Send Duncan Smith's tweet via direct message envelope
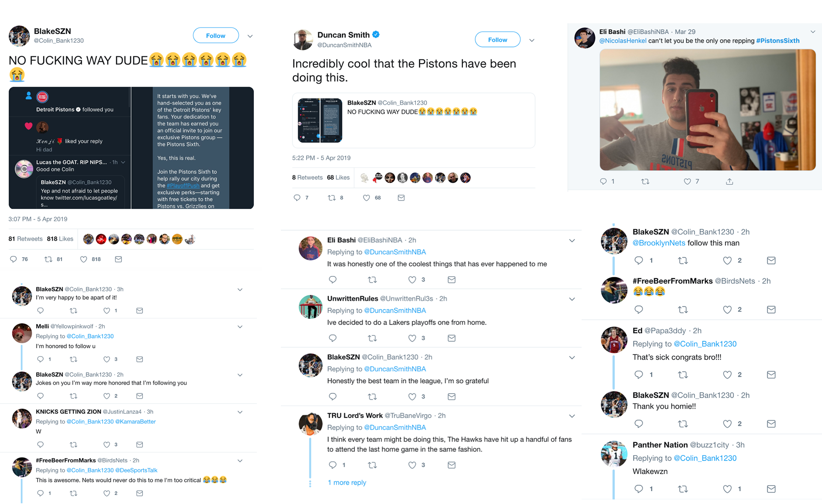This screenshot has width=822, height=504. pyautogui.click(x=401, y=198)
